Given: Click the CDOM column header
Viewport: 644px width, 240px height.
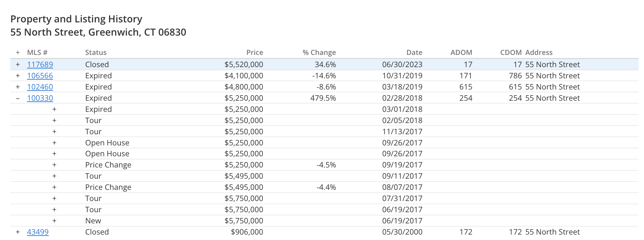Looking at the screenshot, I should tap(511, 53).
